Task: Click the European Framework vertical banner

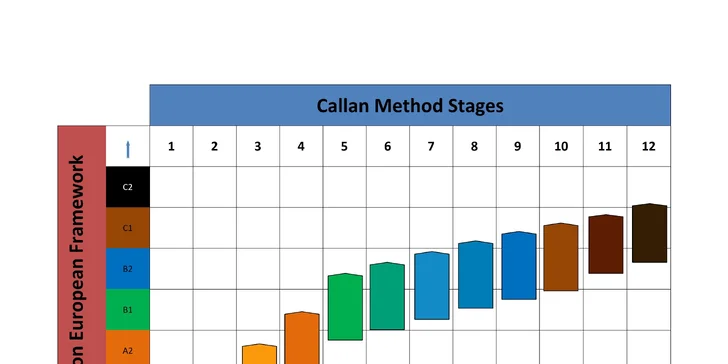Action: point(82,245)
